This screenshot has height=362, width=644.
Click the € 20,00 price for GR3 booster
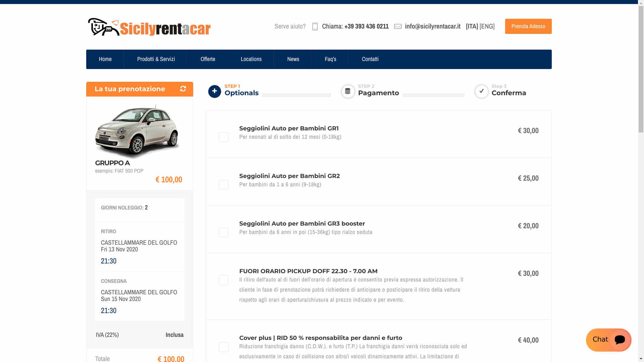528,226
